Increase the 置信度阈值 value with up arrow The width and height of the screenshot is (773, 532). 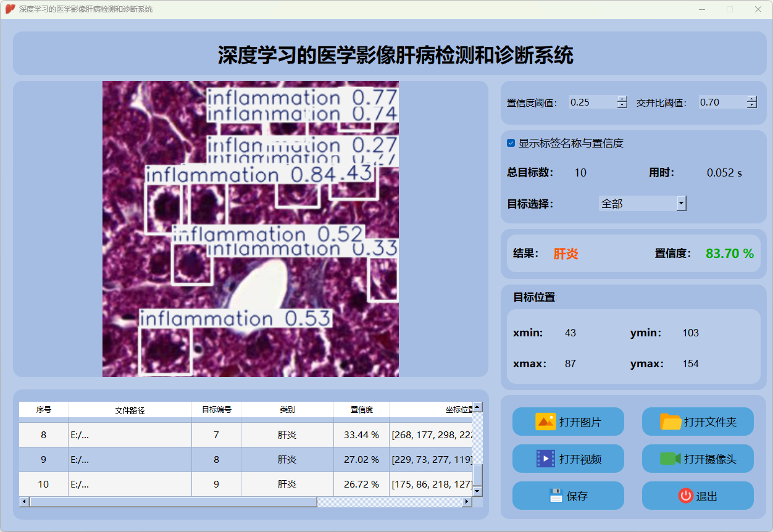[622, 99]
